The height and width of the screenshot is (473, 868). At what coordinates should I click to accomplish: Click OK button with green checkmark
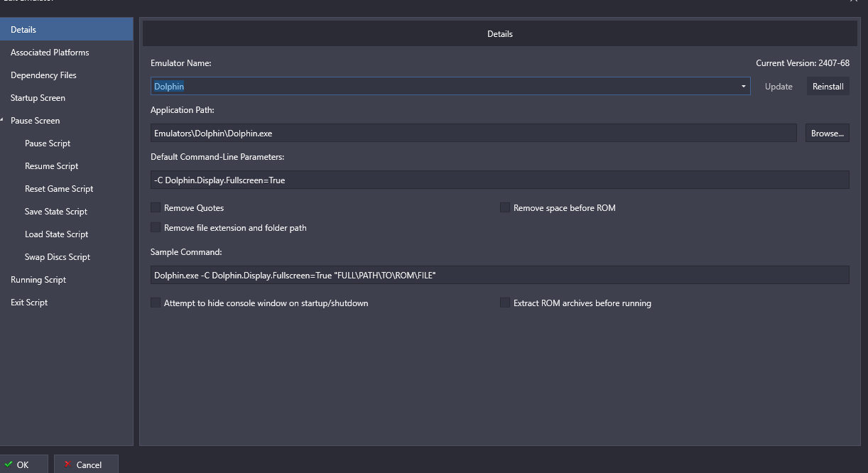point(24,464)
